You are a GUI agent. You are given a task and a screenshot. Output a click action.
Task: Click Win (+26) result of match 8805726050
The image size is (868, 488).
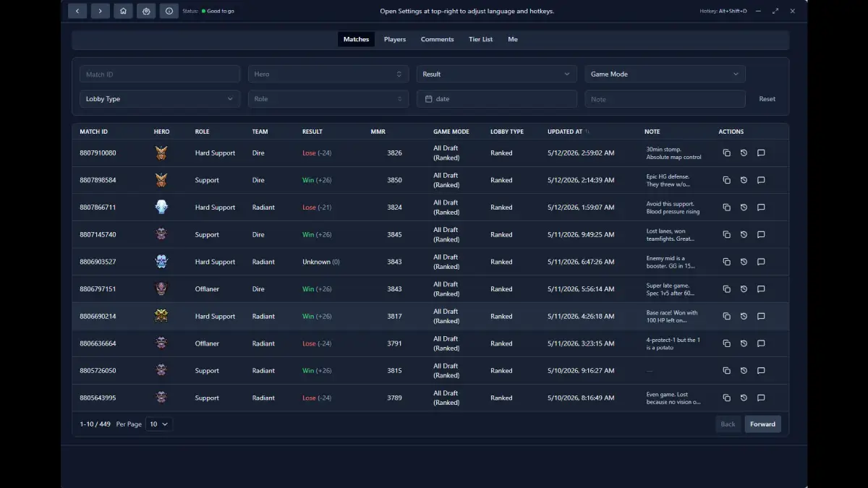pyautogui.click(x=317, y=370)
